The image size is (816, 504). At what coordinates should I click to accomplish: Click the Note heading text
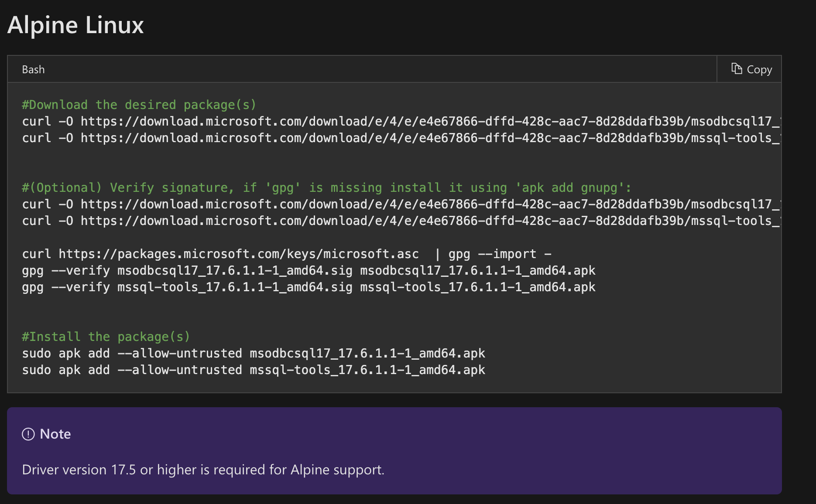(55, 434)
